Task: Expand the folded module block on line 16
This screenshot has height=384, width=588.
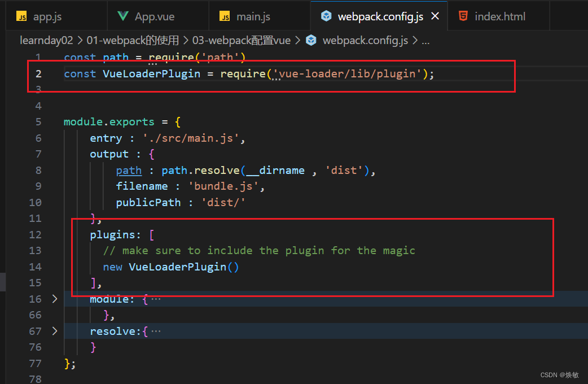Action: point(54,299)
